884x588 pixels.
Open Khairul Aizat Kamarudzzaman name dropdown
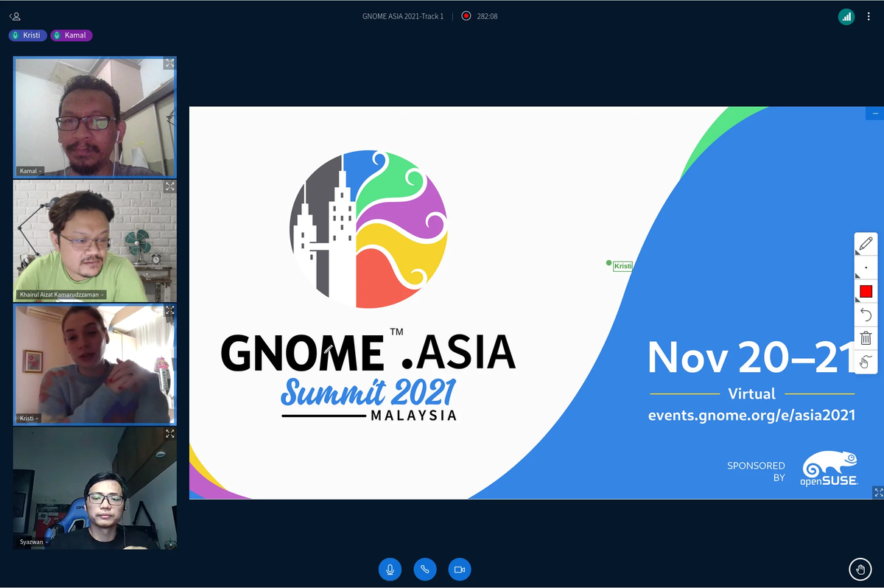coord(61,295)
